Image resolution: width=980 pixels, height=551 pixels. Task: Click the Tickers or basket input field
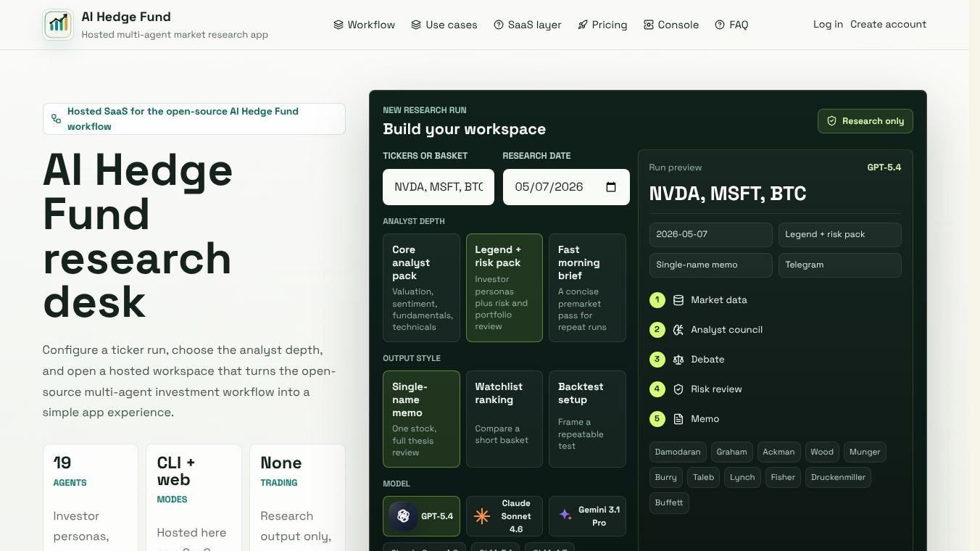pyautogui.click(x=439, y=187)
